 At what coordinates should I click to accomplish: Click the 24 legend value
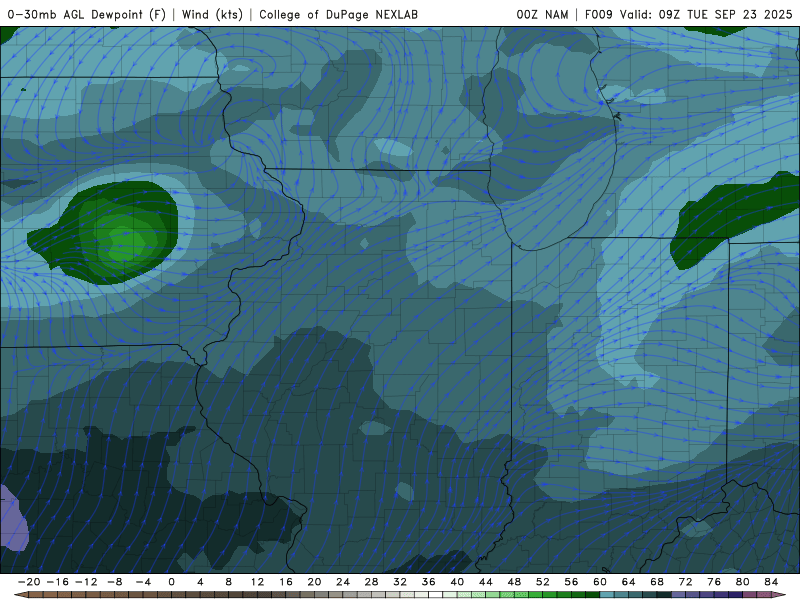pos(343,582)
